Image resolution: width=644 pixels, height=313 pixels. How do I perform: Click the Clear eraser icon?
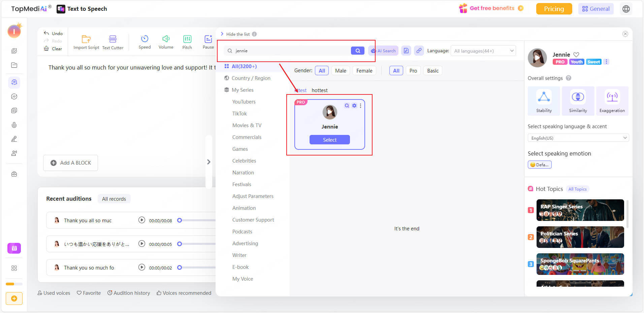[x=46, y=49]
